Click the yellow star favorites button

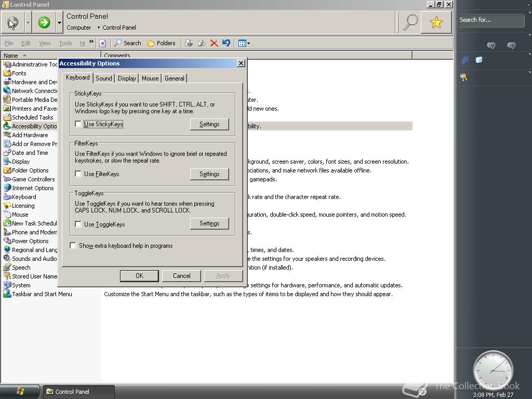(436, 22)
